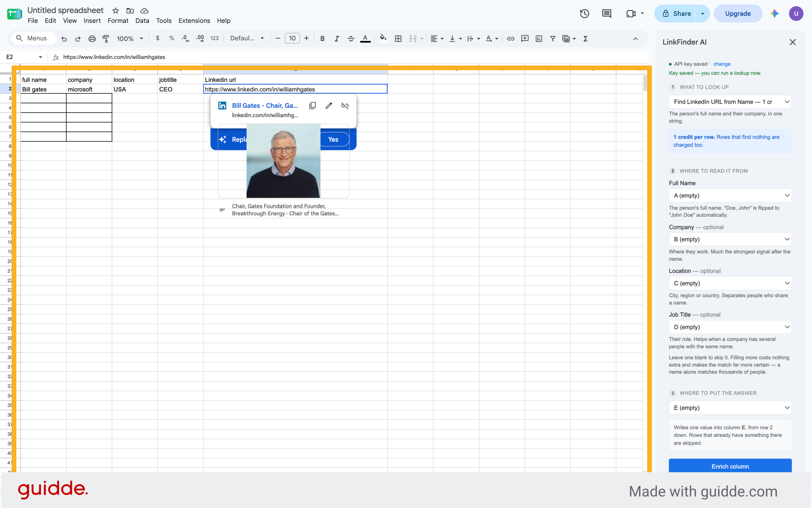Remove the link from cell

point(345,105)
